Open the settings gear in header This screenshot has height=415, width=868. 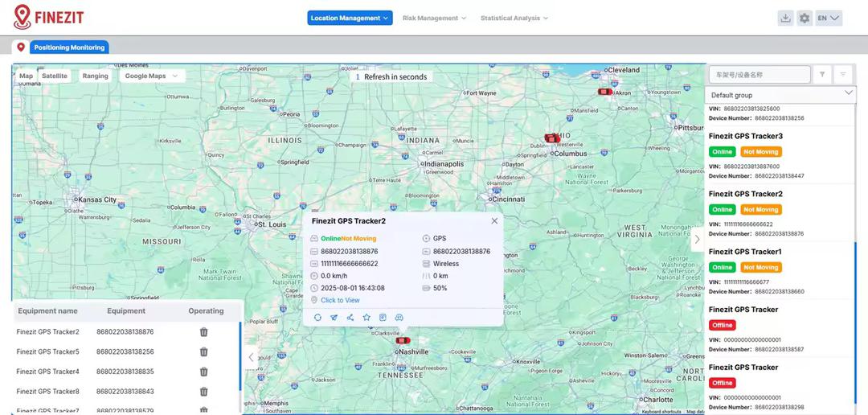pyautogui.click(x=805, y=18)
